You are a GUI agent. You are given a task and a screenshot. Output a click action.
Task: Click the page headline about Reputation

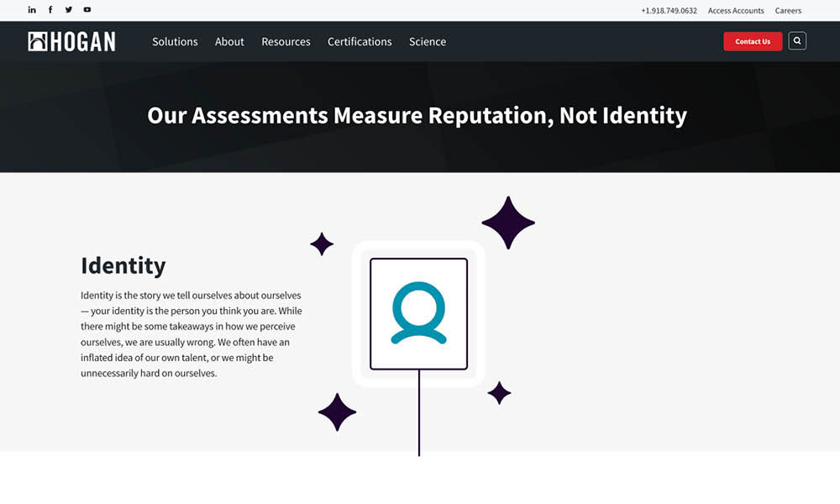417,115
